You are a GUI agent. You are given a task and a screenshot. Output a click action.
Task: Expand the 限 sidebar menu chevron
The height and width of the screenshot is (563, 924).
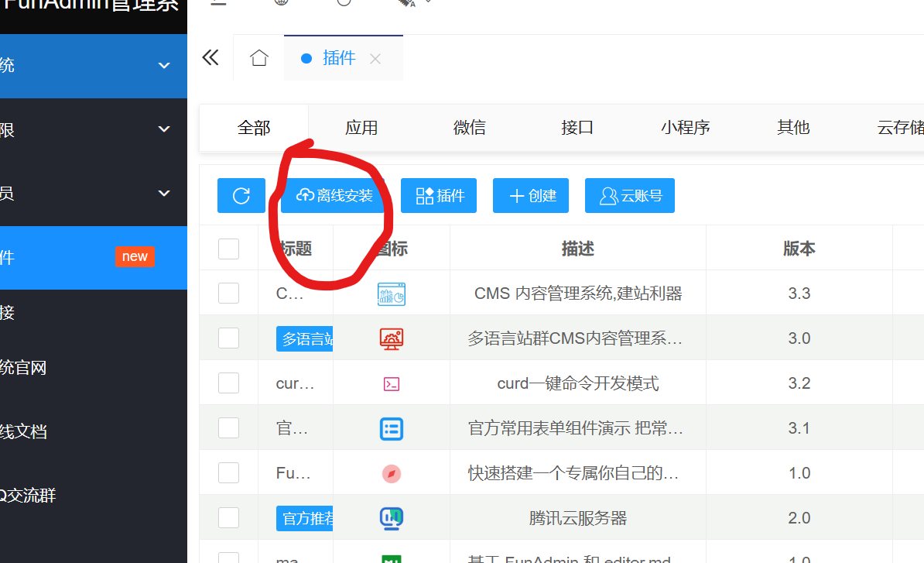[x=163, y=129]
